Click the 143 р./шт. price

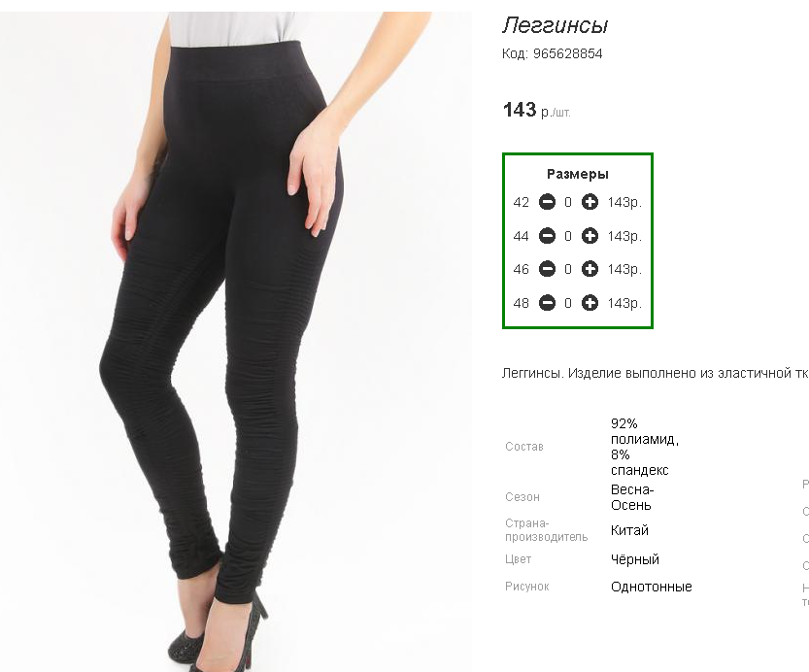[x=536, y=110]
